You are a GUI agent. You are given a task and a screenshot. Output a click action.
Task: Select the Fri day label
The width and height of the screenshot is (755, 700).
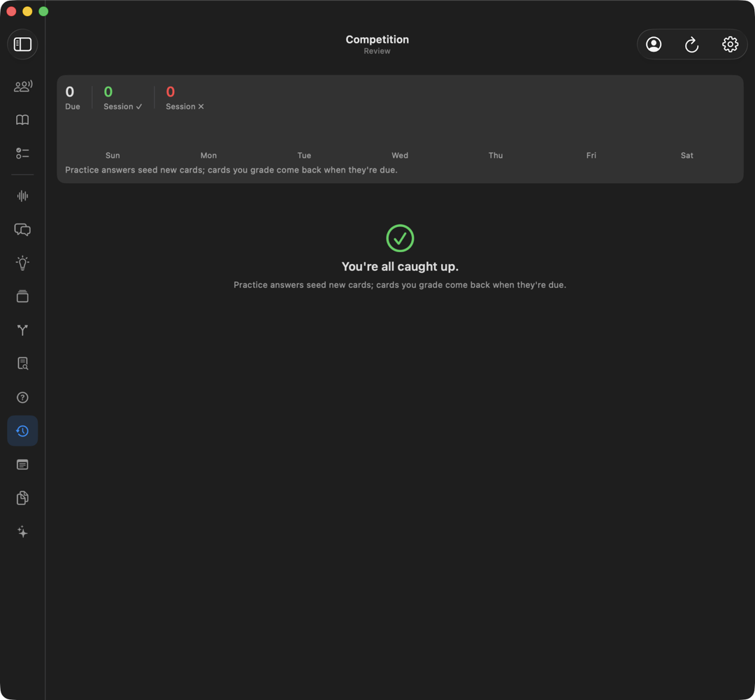[591, 155]
